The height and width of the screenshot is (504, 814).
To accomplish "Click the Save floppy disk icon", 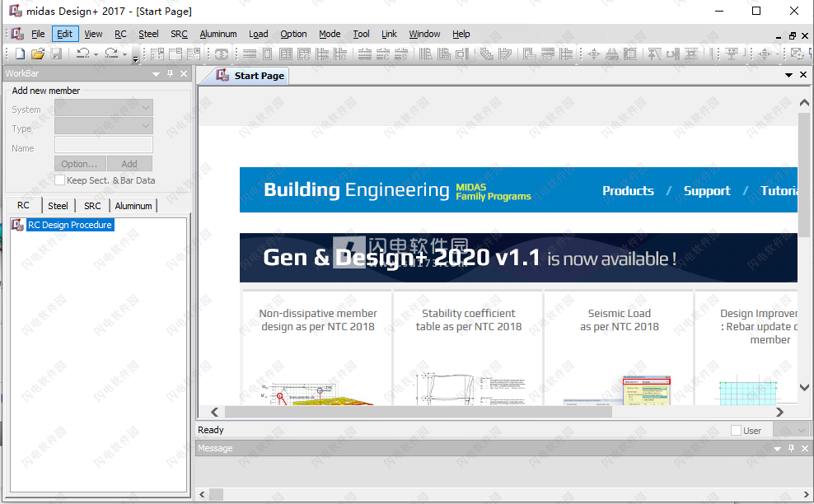I will point(57,54).
